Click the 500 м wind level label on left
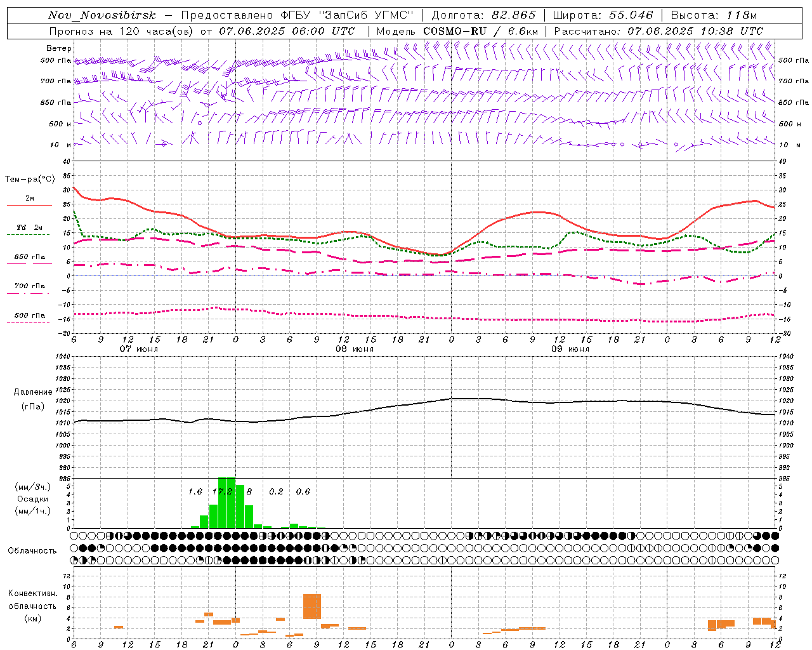 pyautogui.click(x=60, y=124)
